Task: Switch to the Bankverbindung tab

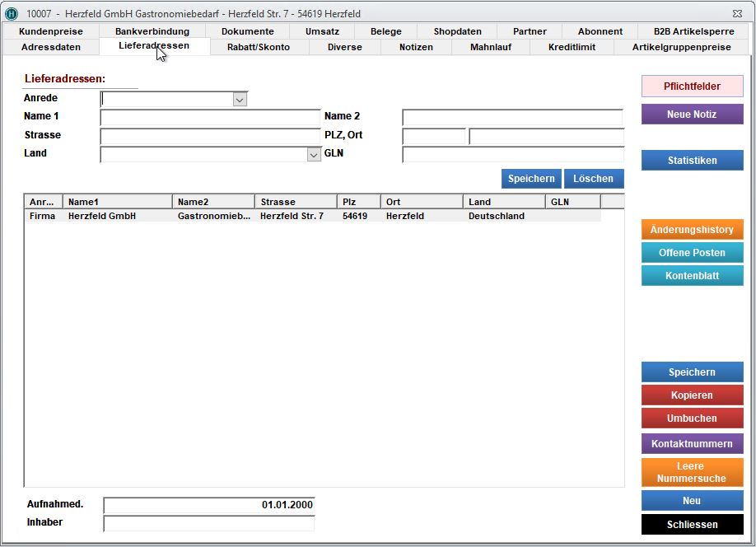Action: pyautogui.click(x=152, y=31)
